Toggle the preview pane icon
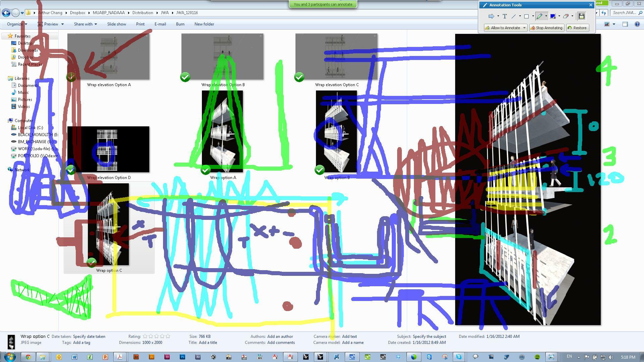This screenshot has height=362, width=644. (625, 24)
